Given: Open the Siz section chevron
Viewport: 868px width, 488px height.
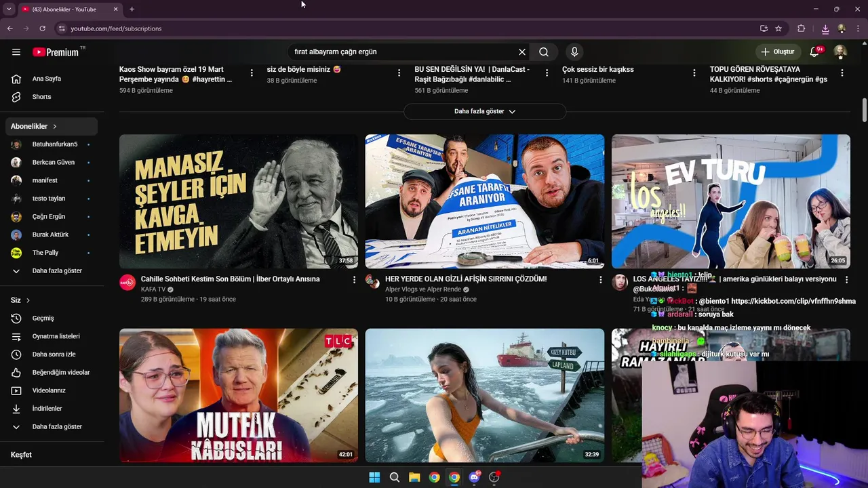Looking at the screenshot, I should [28, 300].
